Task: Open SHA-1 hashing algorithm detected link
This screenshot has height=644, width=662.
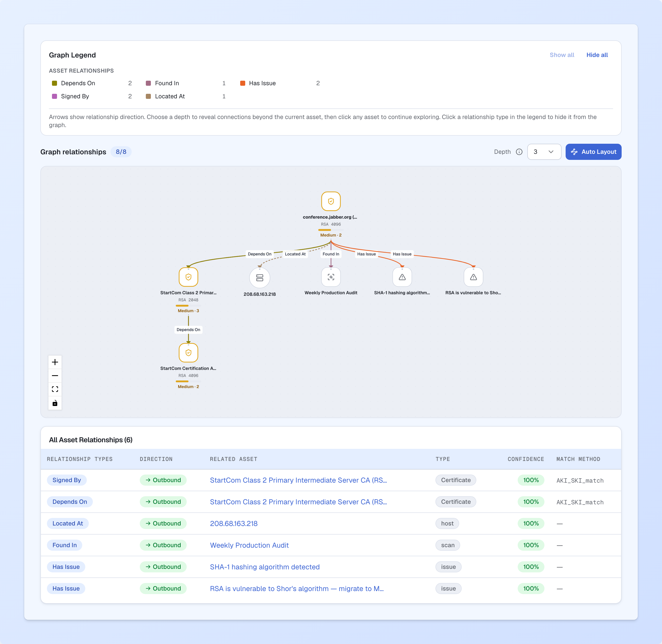Action: click(265, 567)
